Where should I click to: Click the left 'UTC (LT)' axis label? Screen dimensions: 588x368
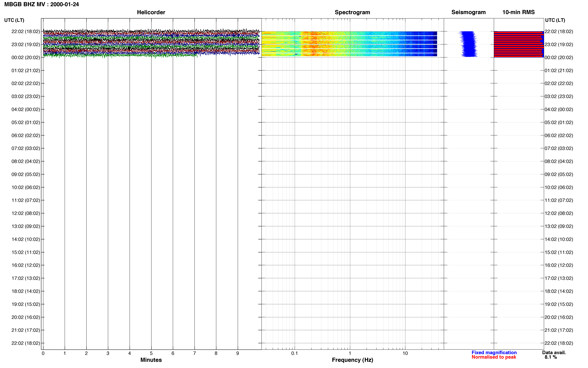click(x=14, y=20)
